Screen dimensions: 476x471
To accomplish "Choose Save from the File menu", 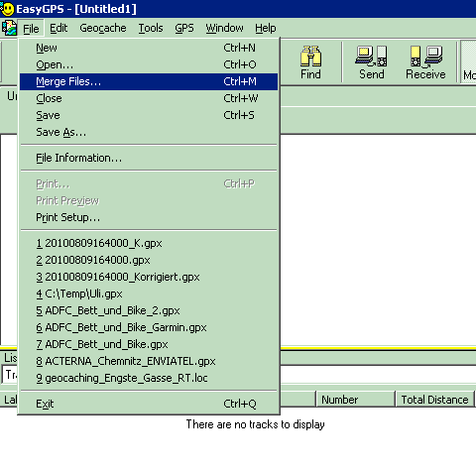I will [x=149, y=115].
